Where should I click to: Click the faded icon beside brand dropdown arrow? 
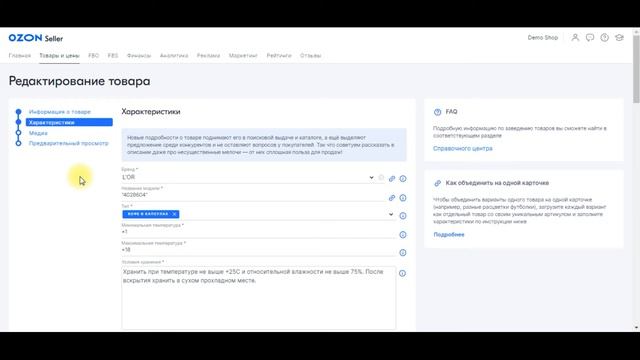point(381,178)
